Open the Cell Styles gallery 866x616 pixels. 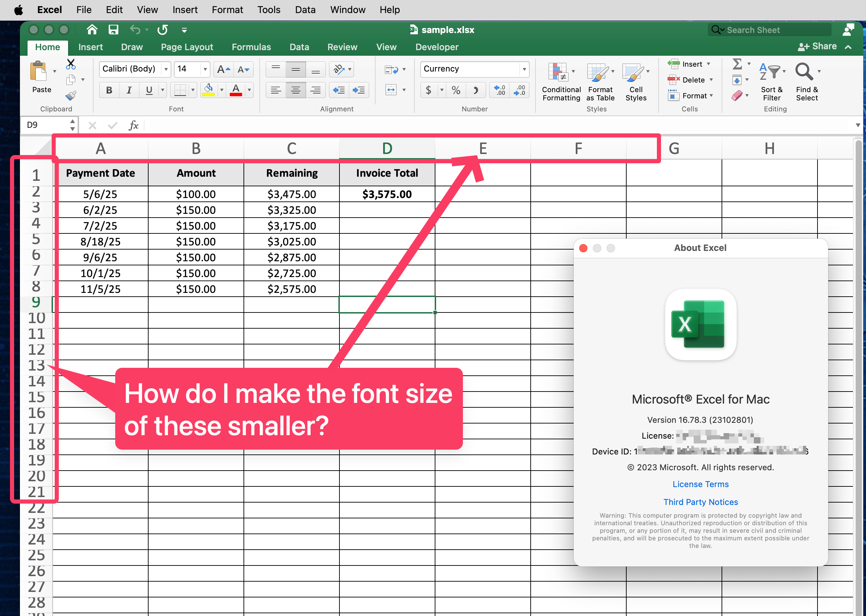pos(636,82)
